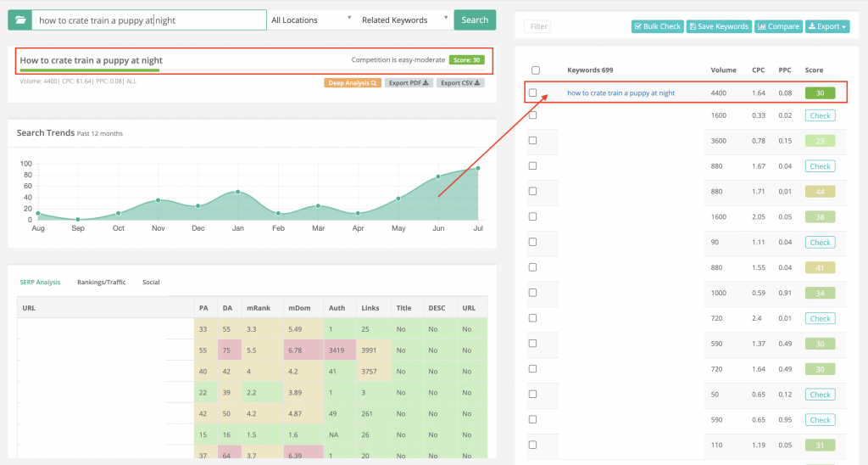Click the Bulk Check button

point(658,26)
